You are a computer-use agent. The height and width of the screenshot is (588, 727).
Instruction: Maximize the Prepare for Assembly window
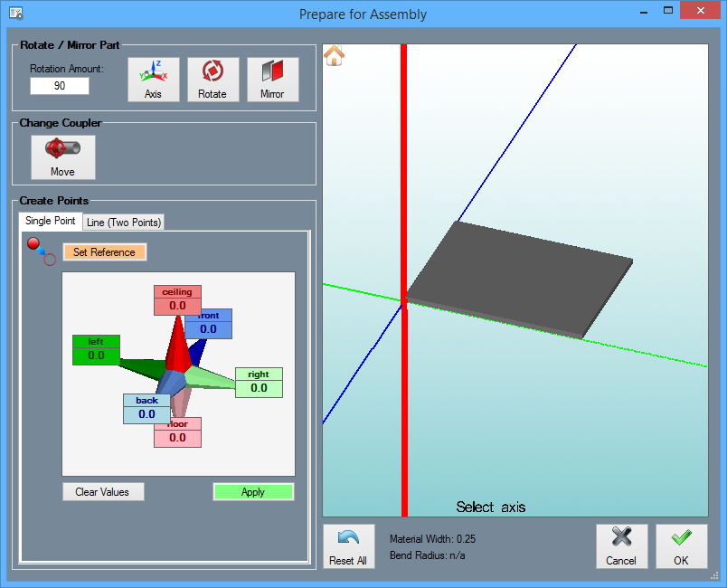668,10
